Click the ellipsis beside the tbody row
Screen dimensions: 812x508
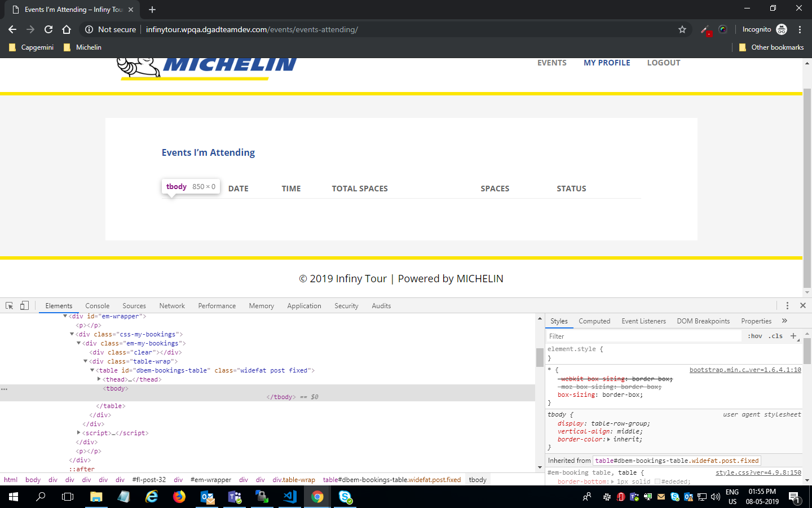(x=4, y=389)
